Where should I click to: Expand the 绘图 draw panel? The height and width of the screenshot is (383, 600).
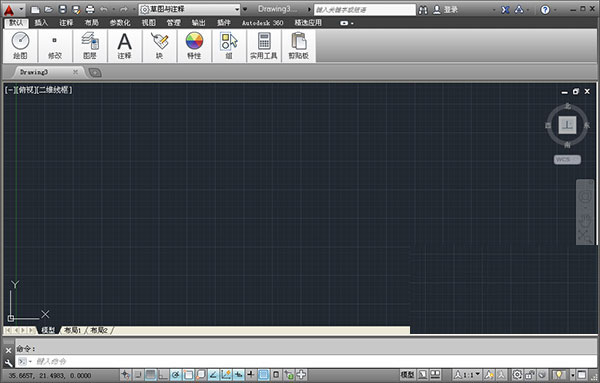pos(20,46)
